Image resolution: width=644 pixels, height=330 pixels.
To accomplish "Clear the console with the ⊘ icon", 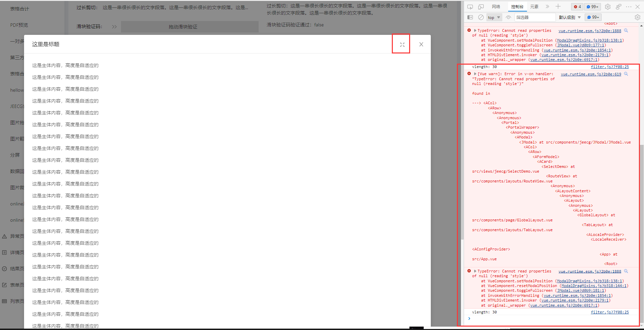I will [x=481, y=17].
